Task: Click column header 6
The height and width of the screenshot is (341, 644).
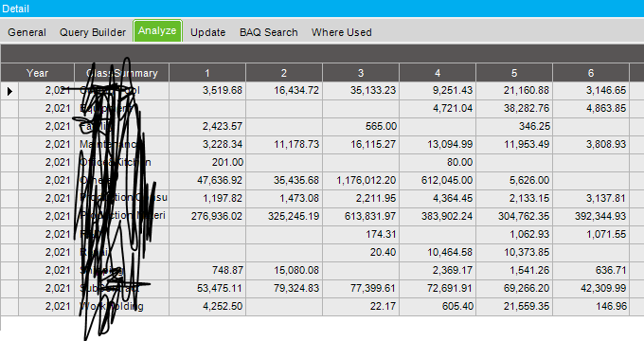Action: point(591,73)
